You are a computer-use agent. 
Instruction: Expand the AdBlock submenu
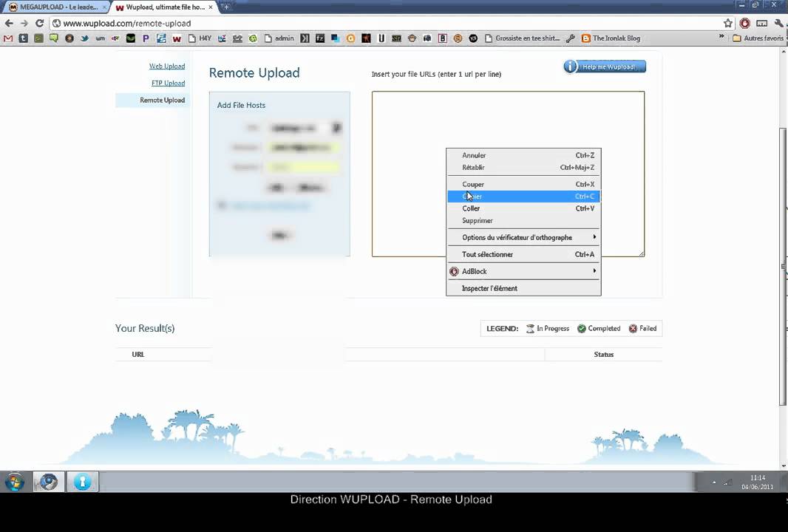(x=523, y=271)
